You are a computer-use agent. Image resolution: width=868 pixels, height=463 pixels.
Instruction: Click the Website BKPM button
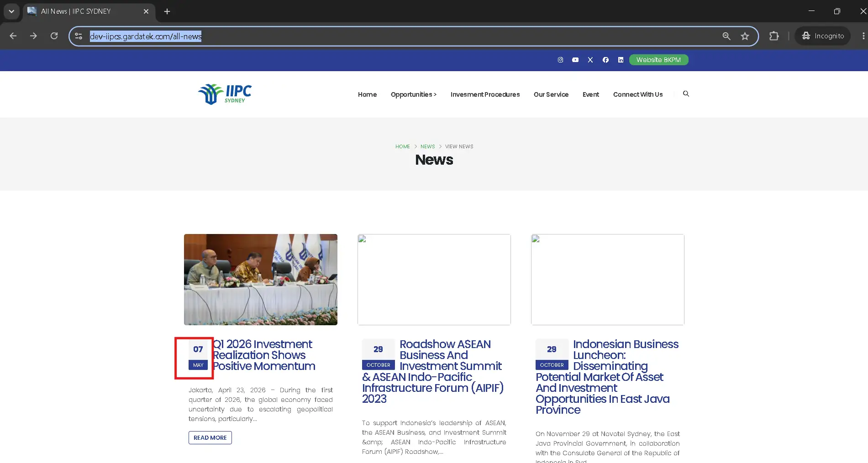pos(658,60)
